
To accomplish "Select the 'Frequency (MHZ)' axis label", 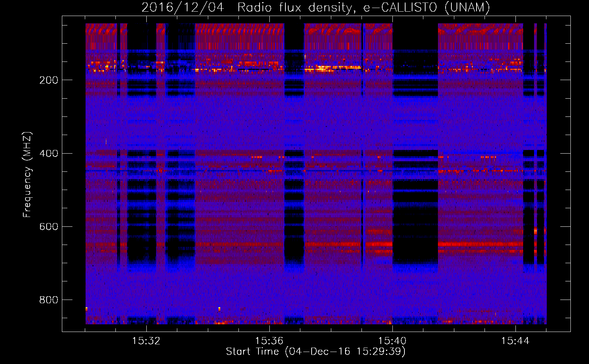I will click(27, 174).
